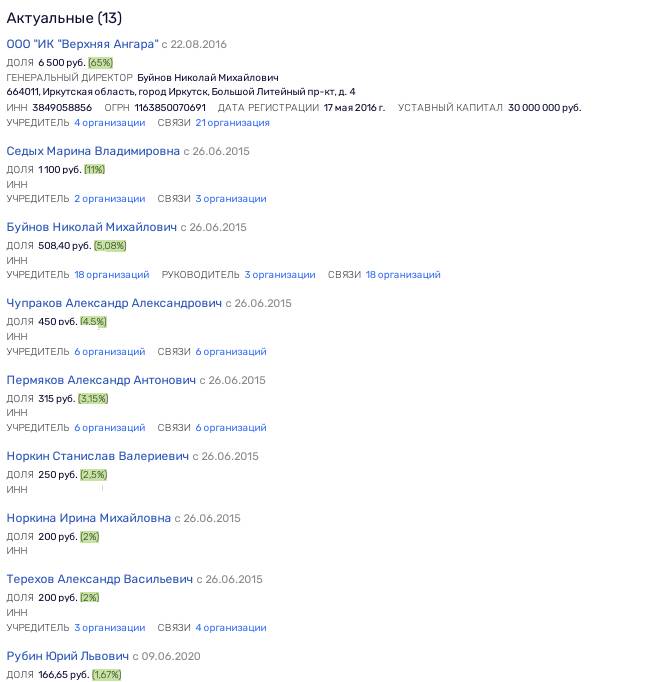
Task: View Терехов's связи 4 организации
Action: pyautogui.click(x=231, y=628)
